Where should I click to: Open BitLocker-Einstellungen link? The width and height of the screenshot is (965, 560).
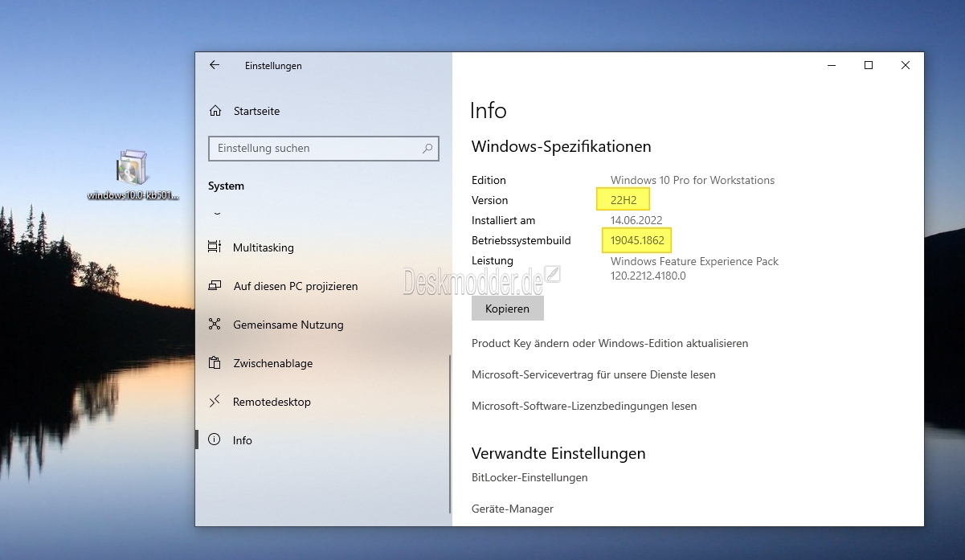(530, 477)
